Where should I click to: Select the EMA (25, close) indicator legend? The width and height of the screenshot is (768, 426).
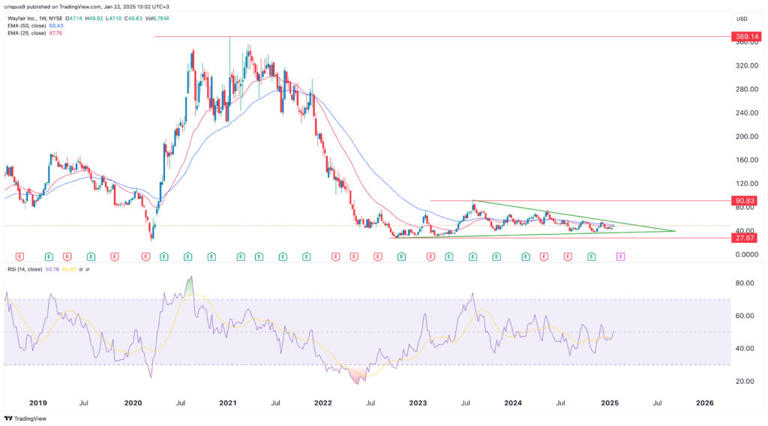click(26, 35)
